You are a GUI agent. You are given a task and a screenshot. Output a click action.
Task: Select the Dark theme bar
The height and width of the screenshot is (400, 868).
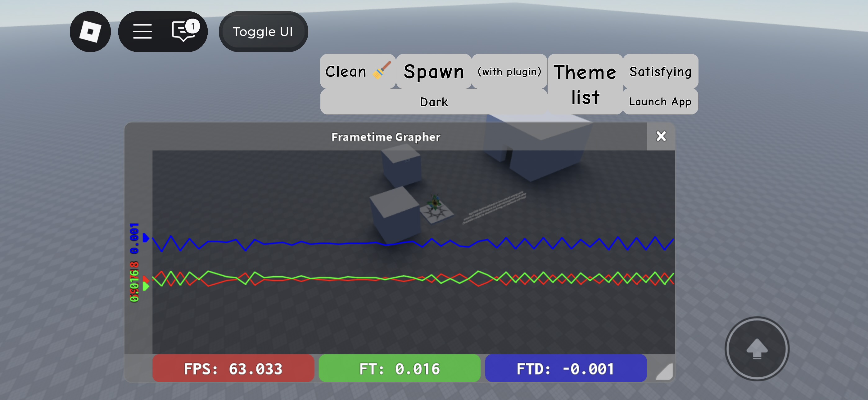click(434, 102)
